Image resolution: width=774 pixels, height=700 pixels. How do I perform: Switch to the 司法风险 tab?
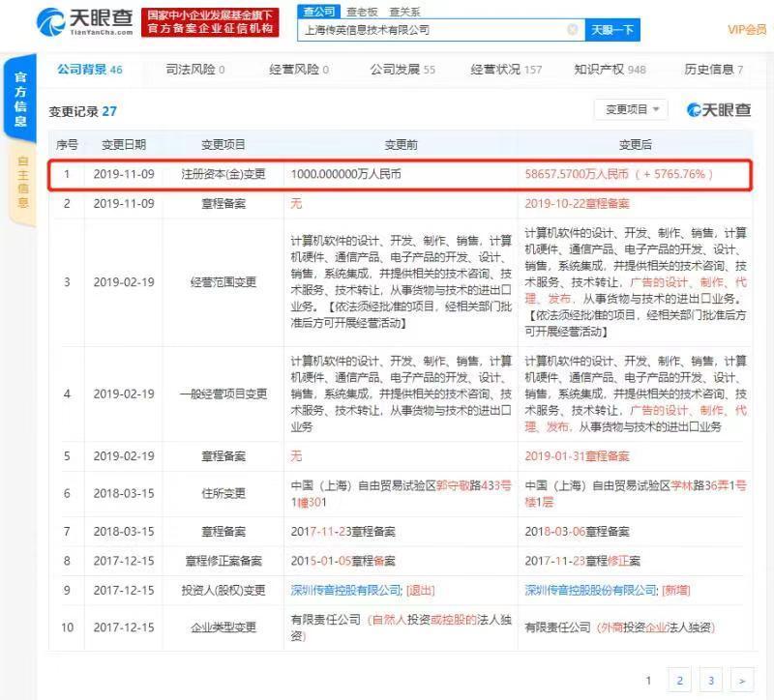pos(195,70)
